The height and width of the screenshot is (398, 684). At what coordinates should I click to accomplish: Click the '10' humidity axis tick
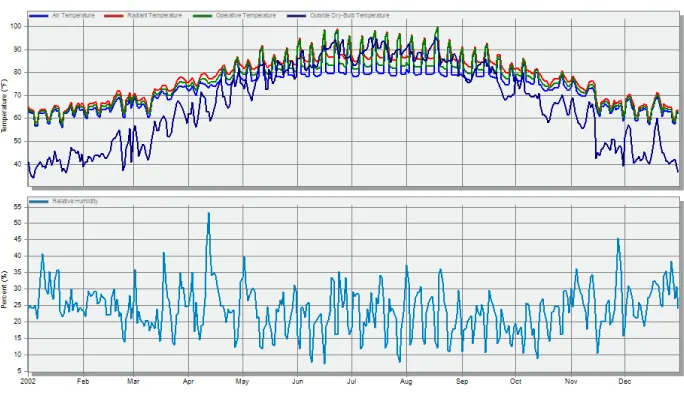(x=17, y=354)
